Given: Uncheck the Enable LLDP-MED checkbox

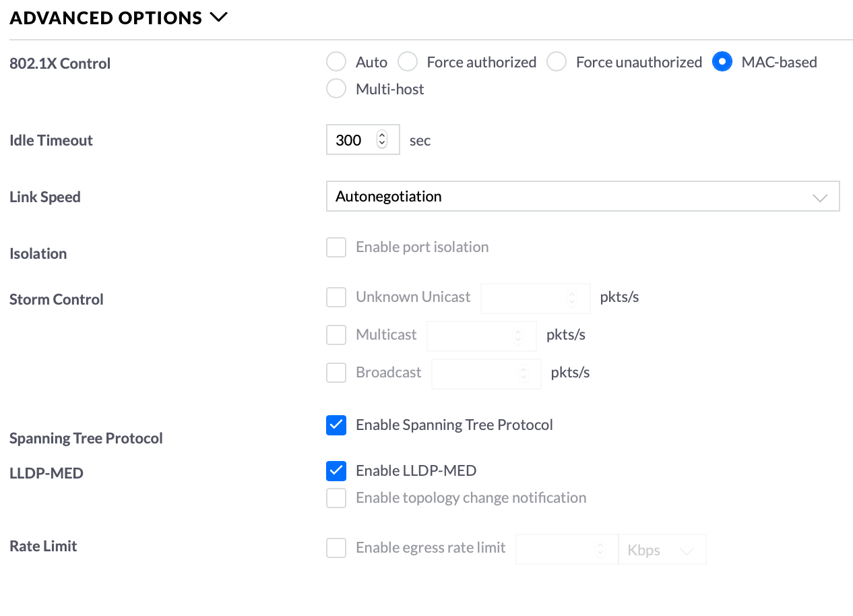Looking at the screenshot, I should click(x=336, y=471).
